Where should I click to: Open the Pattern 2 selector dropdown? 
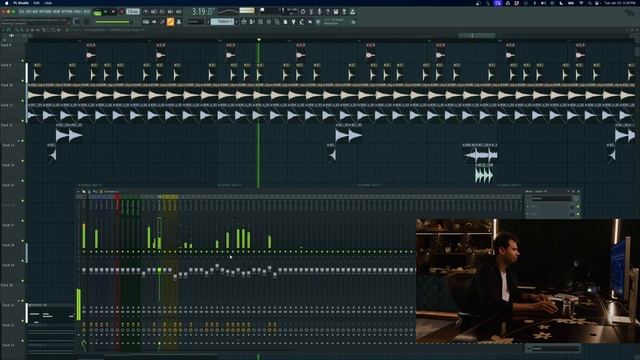[x=222, y=21]
